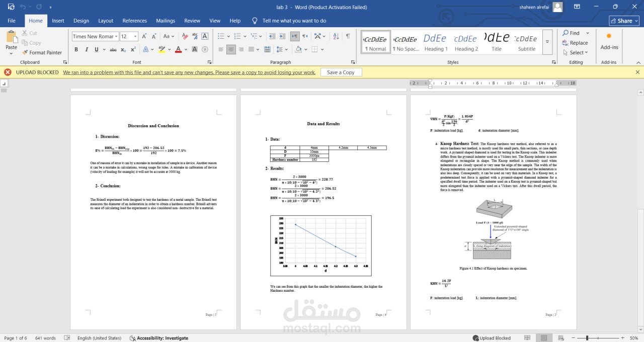Click spelling proofing icon in status bar

point(67,338)
